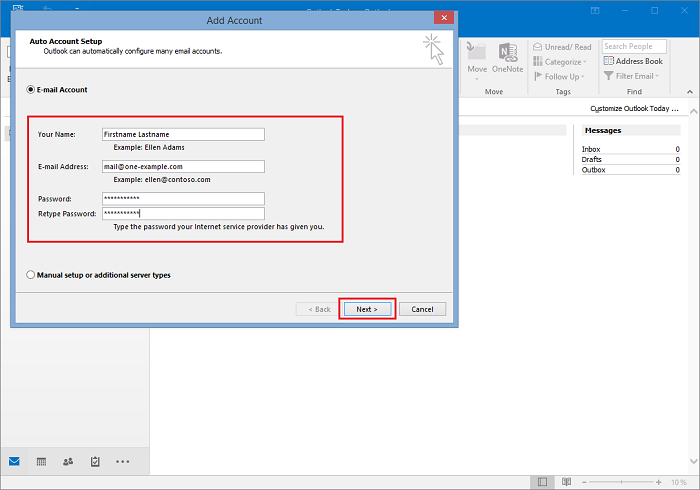Screen dimensions: 700x490
Task: Close the Add Account dialog with X
Action: pyautogui.click(x=444, y=18)
